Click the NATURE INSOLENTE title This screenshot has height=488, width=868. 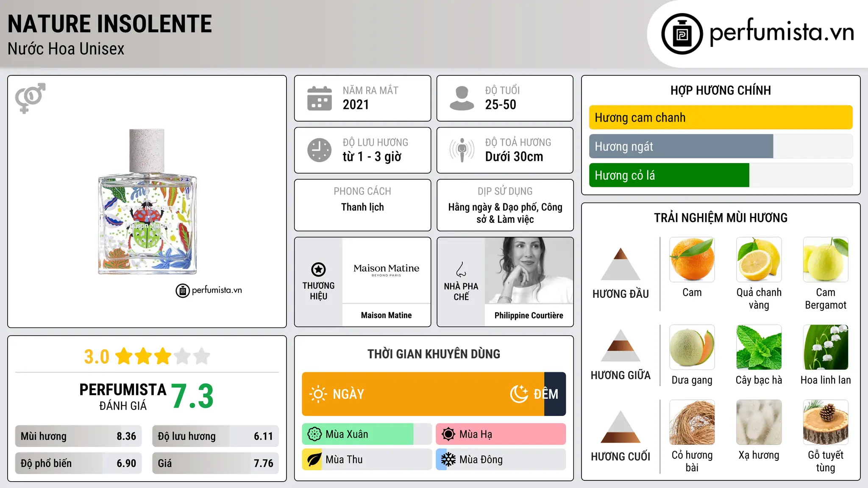110,24
